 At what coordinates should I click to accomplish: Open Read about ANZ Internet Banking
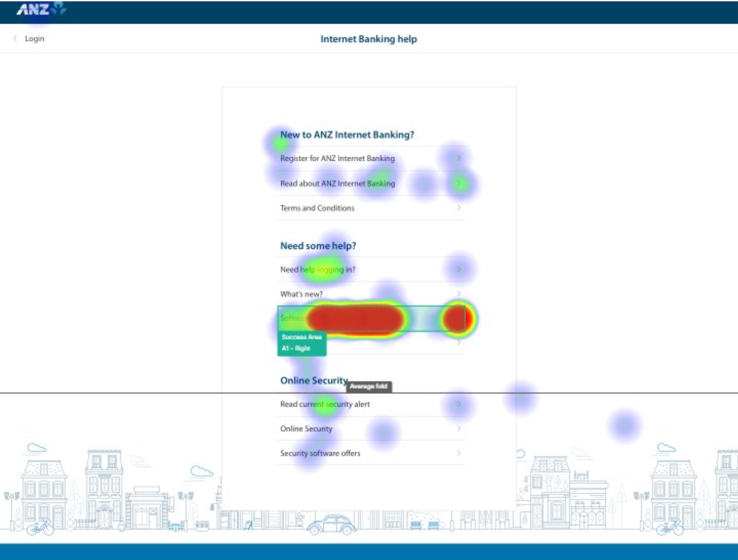coord(337,184)
